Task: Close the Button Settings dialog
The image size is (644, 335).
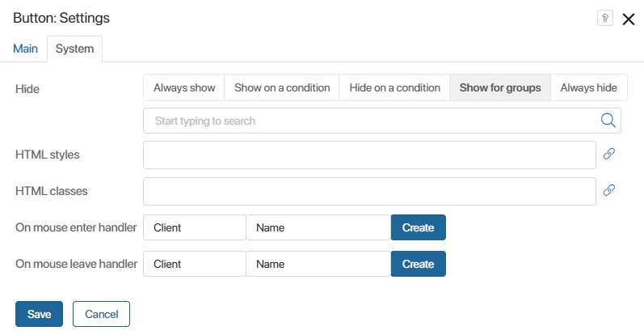Action: (x=628, y=19)
